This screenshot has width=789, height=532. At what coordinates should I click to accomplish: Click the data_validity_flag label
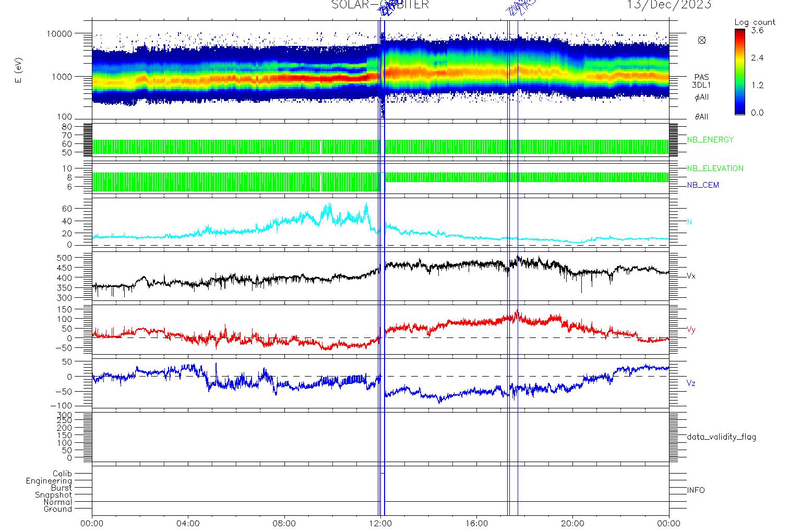(x=721, y=437)
